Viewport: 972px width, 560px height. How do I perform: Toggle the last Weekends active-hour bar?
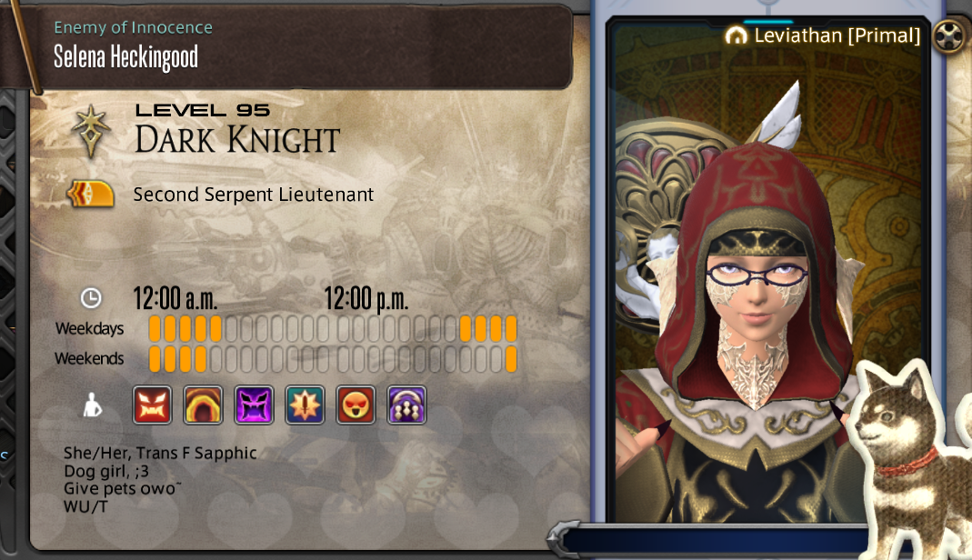(511, 359)
